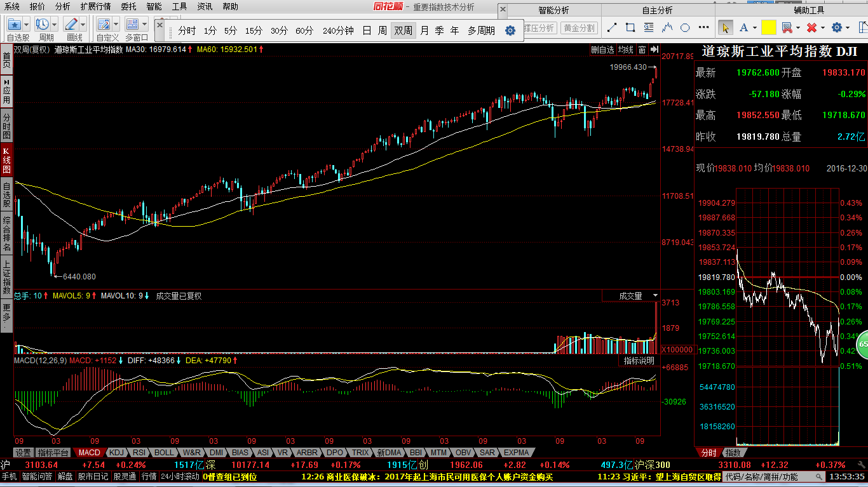Open the 扩展行情 menu

(x=95, y=6)
